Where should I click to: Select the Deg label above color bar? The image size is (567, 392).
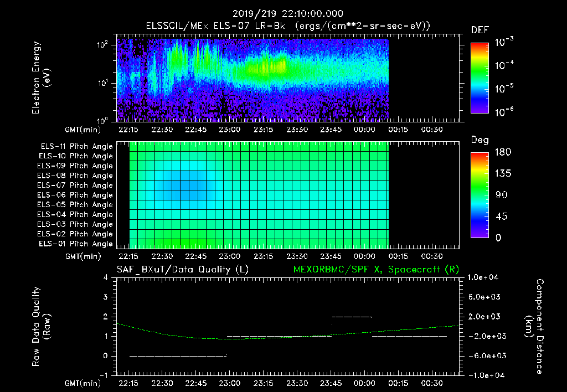click(480, 140)
